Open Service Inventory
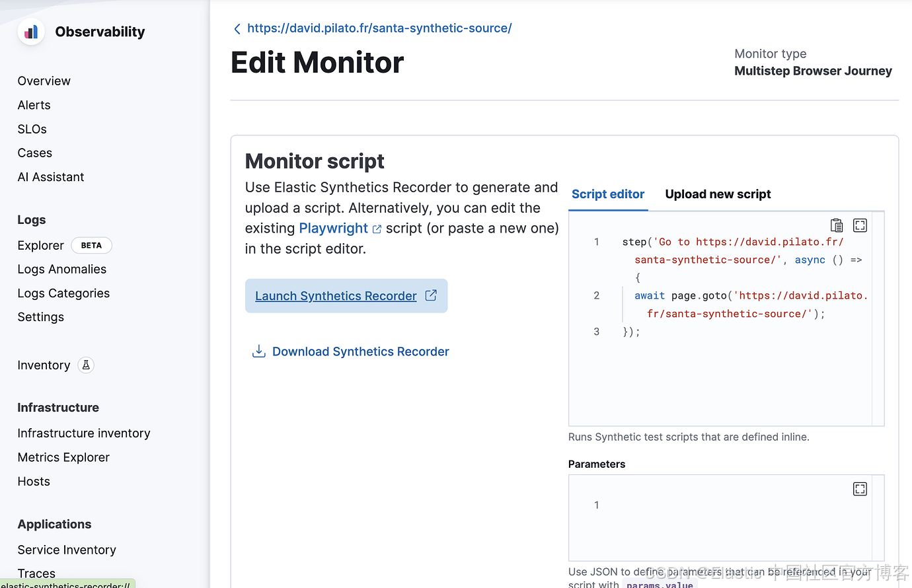 tap(67, 550)
